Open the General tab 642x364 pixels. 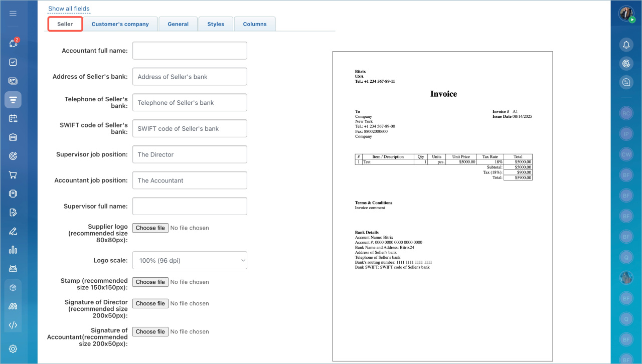coord(178,24)
